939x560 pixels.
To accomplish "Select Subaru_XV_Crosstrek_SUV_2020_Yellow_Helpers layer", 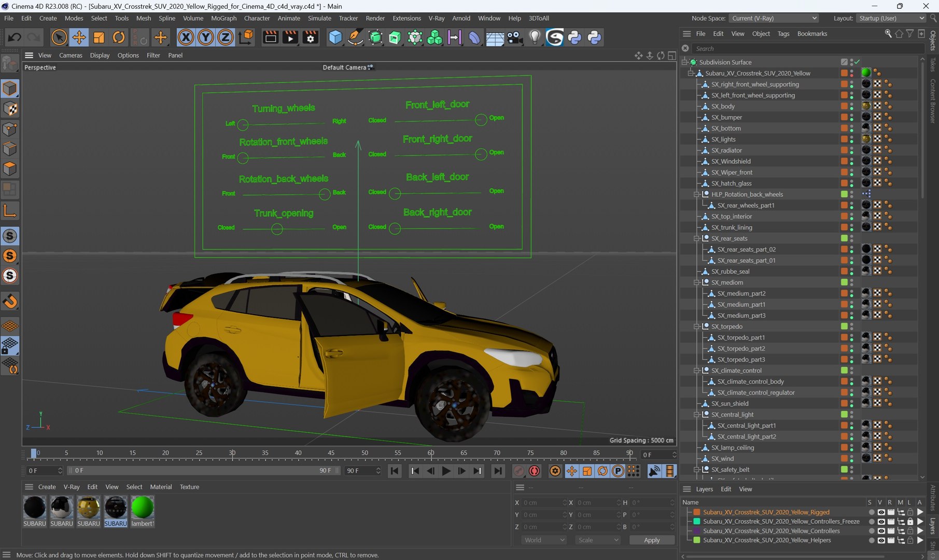I will click(x=767, y=540).
